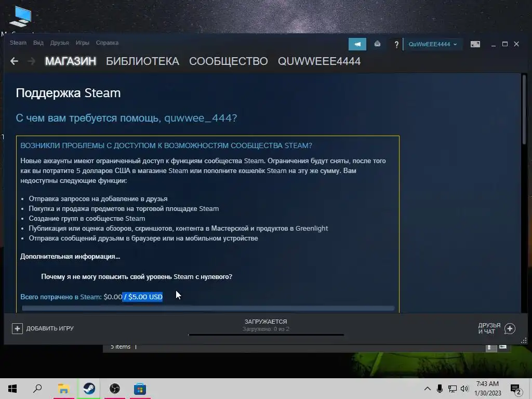This screenshot has height=399, width=532.
Task: Go forward with the right arrow
Action: tap(31, 61)
